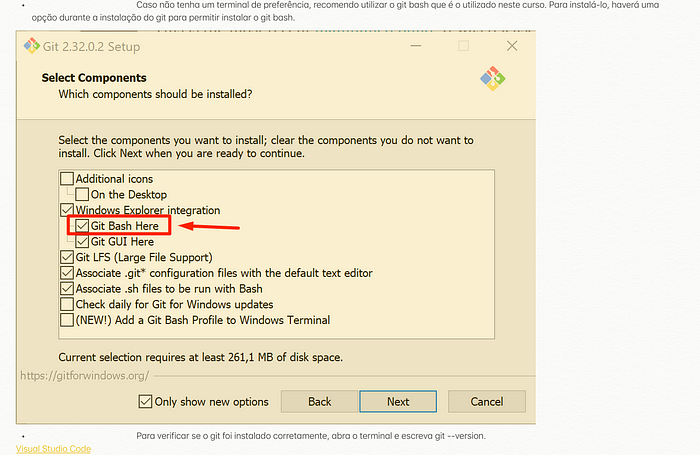The image size is (700, 455).
Task: Enable the Additional icons checkbox
Action: [67, 179]
